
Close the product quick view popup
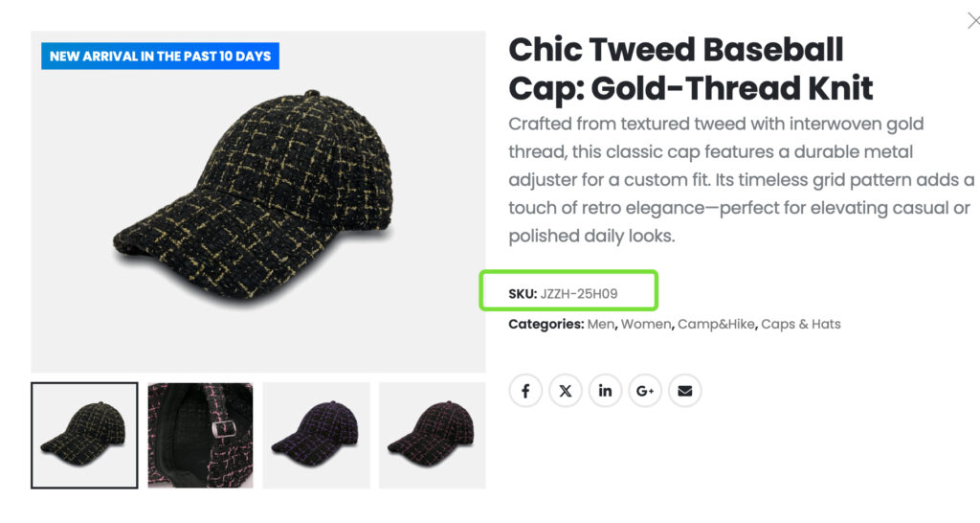973,21
